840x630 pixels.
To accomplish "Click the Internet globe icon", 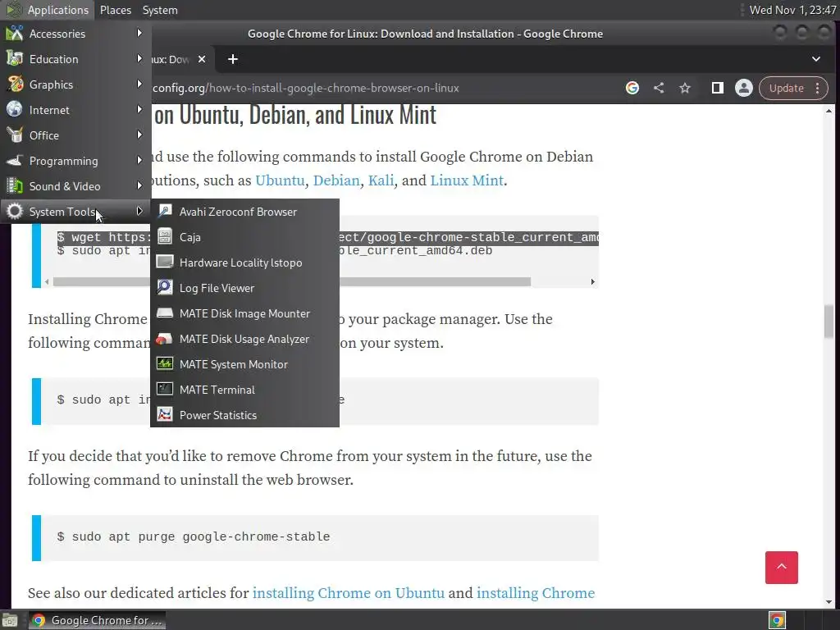I will point(15,109).
